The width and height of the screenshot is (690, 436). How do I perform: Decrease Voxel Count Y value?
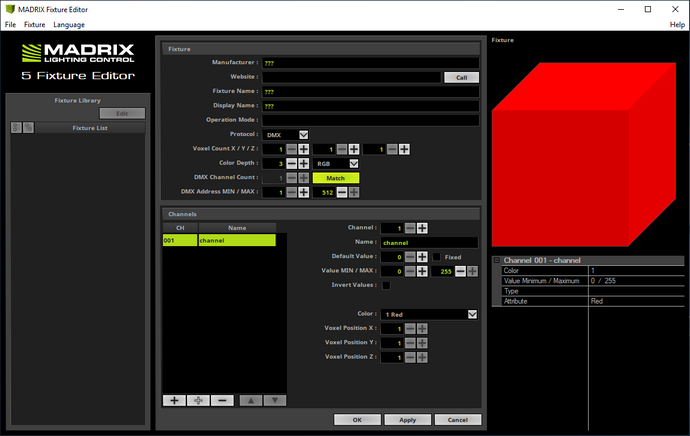[342, 149]
